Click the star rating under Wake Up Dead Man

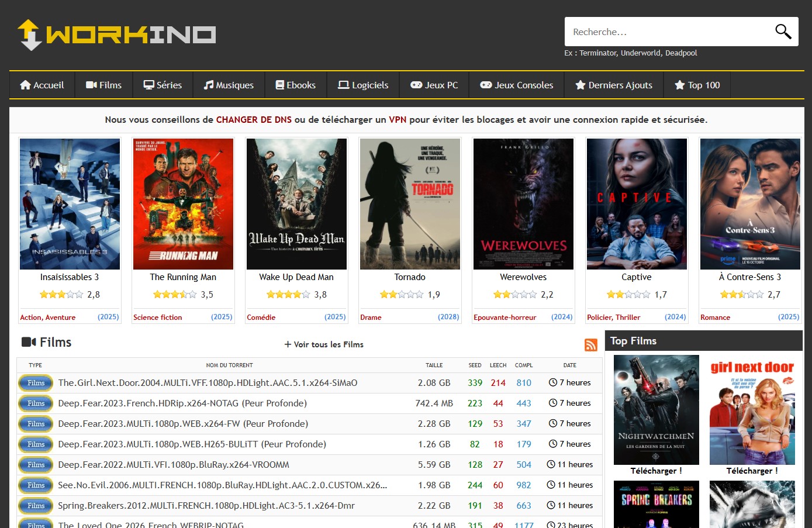(288, 295)
